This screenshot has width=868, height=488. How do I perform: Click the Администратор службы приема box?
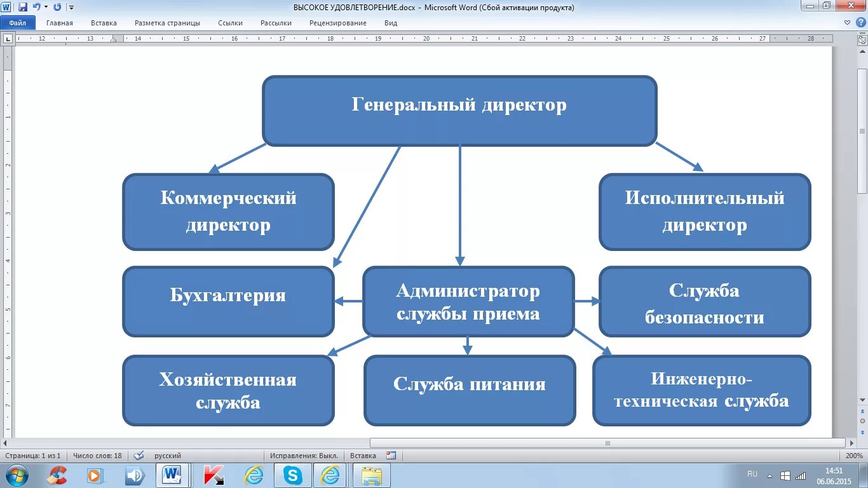(468, 301)
